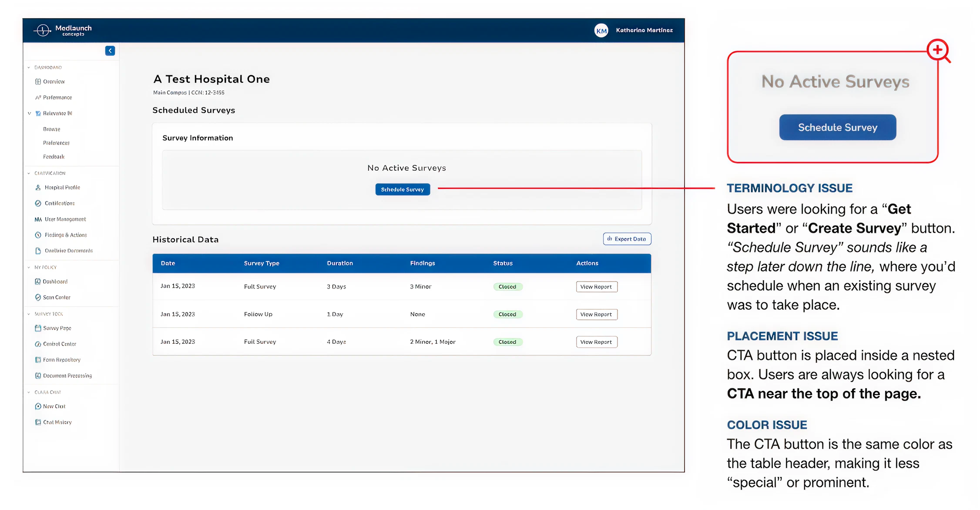Click the '3 Days' duration cell
This screenshot has height=510, width=980.
click(x=336, y=287)
